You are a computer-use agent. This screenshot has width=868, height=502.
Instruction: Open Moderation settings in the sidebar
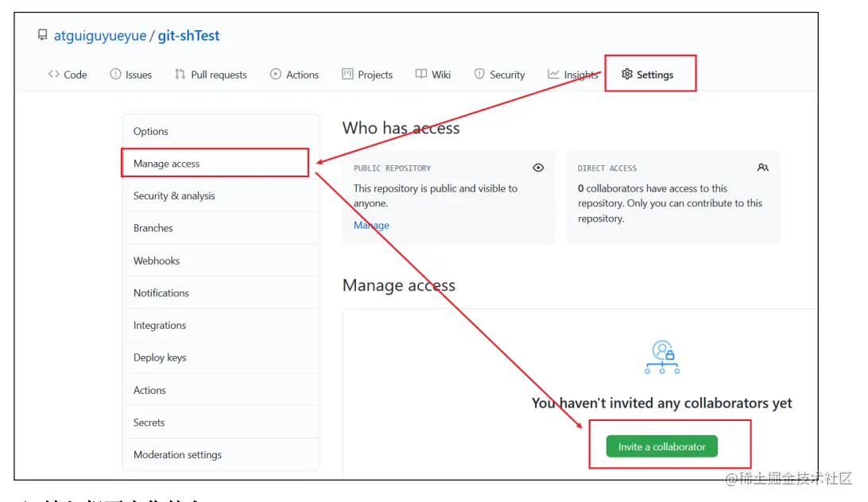click(220, 454)
